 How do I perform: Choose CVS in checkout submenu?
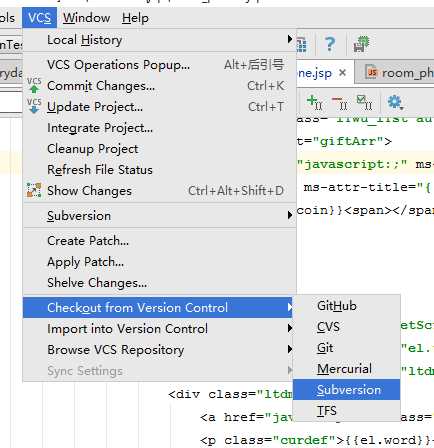tap(347, 327)
